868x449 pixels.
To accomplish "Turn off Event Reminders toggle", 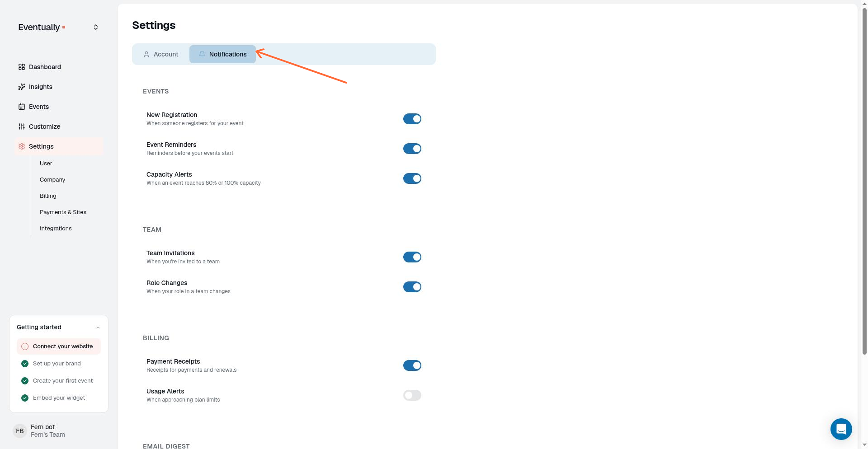I will pos(412,149).
